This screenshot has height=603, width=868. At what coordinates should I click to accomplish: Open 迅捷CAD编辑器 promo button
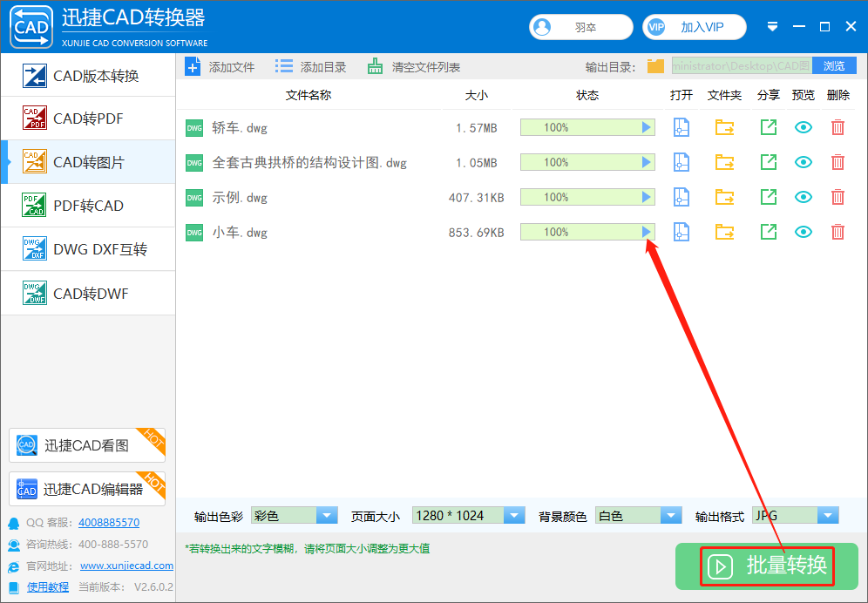coord(87,489)
